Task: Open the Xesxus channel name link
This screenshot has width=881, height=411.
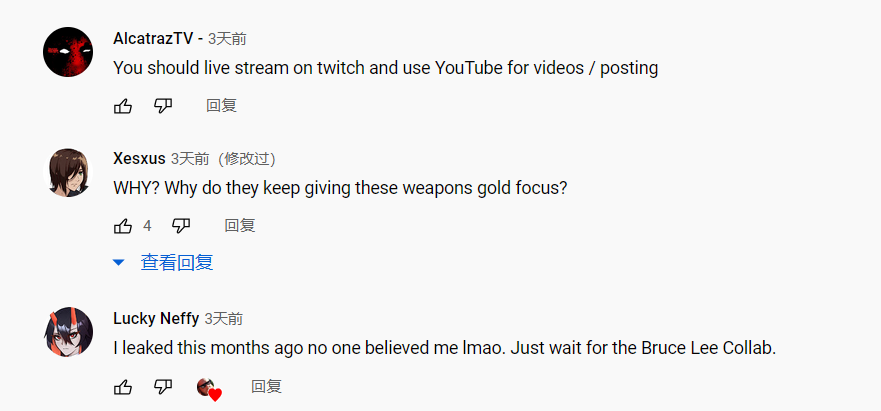Action: (139, 159)
